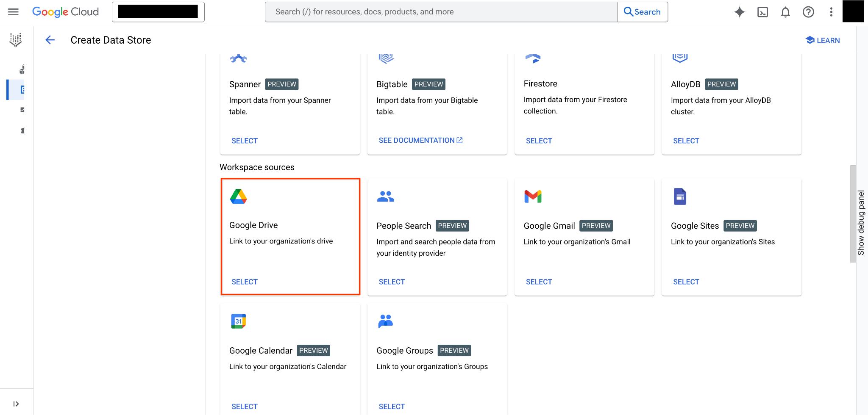The height and width of the screenshot is (415, 868).
Task: Open Gemini sparkle assistant icon
Action: tap(740, 12)
